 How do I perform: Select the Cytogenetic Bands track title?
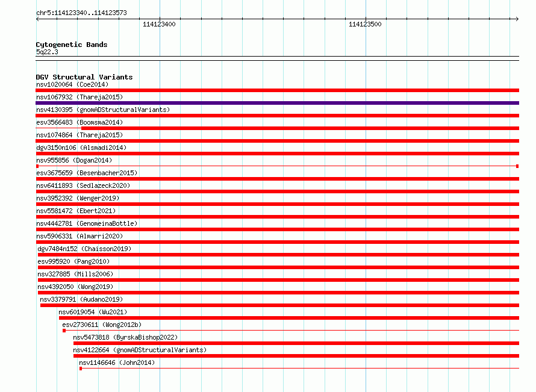tap(72, 45)
